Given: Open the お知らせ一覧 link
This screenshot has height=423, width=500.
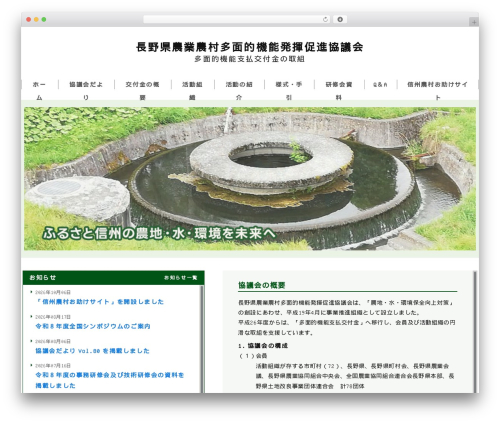Looking at the screenshot, I should click(x=180, y=278).
